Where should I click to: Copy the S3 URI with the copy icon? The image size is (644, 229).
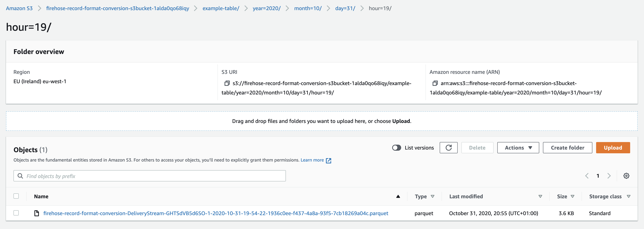point(227,83)
